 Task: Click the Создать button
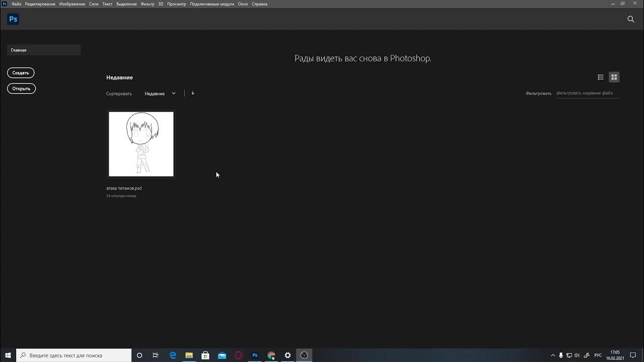(x=21, y=73)
